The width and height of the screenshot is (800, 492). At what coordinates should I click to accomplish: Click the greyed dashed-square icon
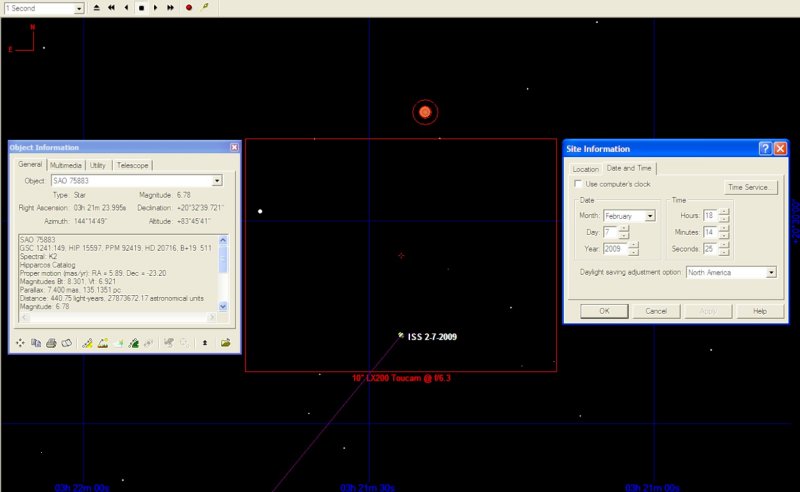184,343
